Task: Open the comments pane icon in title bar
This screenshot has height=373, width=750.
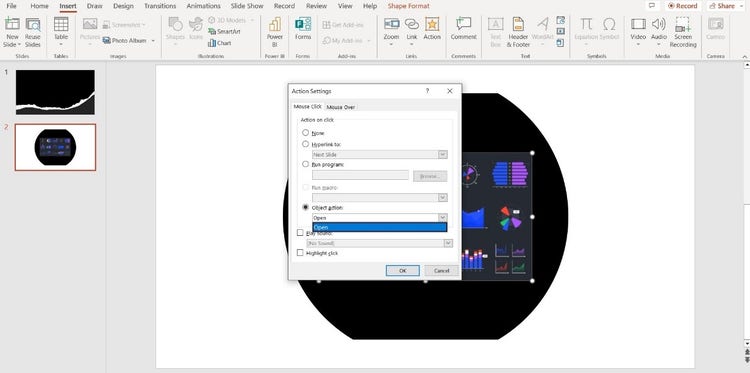Action: click(x=651, y=6)
